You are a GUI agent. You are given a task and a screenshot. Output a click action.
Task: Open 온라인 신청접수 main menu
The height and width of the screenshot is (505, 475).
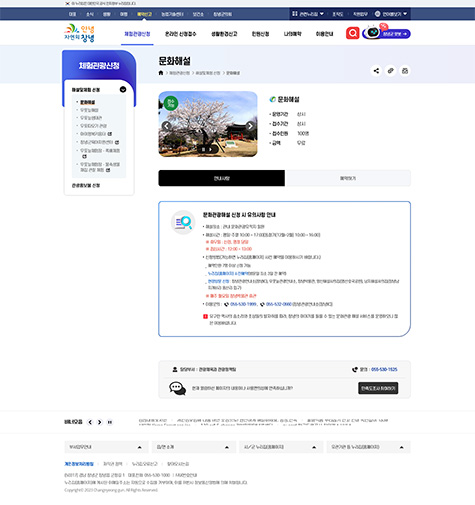tap(181, 34)
